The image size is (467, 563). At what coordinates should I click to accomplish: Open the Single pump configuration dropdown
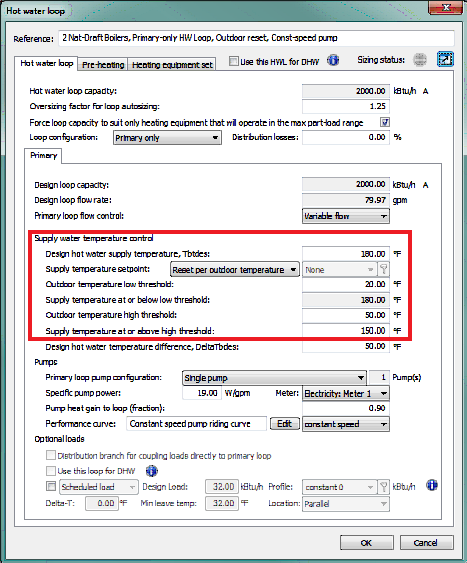click(x=274, y=378)
